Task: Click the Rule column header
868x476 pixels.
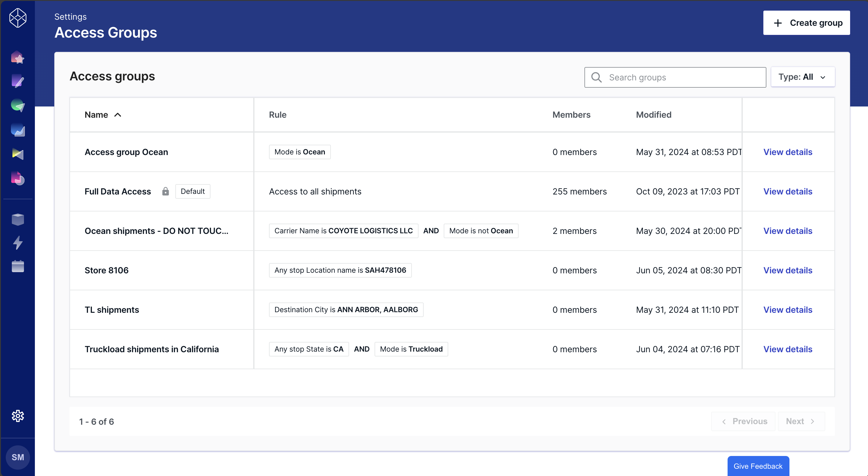Action: [x=278, y=115]
